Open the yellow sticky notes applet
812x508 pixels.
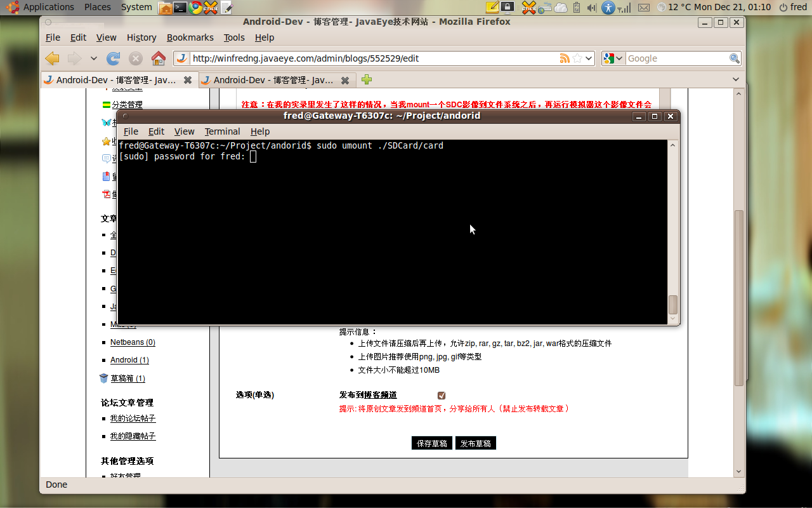[x=492, y=8]
